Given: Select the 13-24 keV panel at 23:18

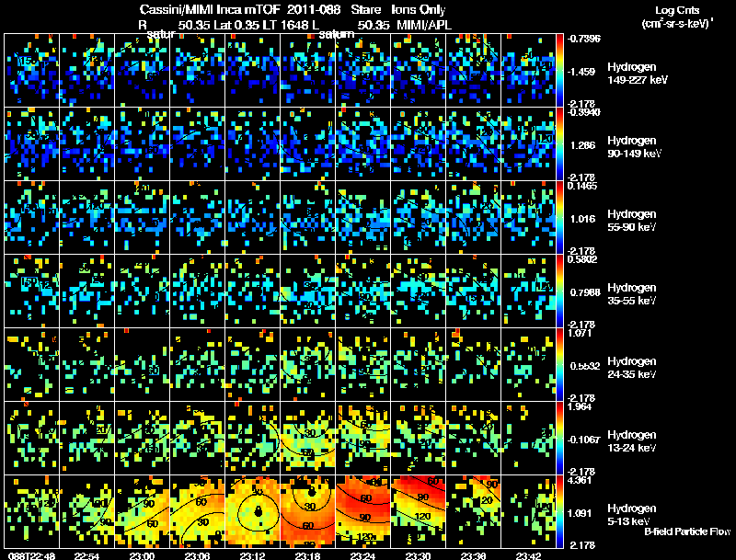Looking at the screenshot, I should (307, 438).
